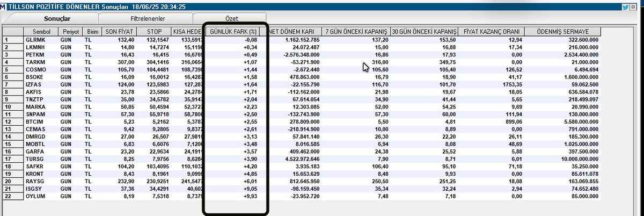The width and height of the screenshot is (644, 216).
Task: Click GARFA 30-day close 25,52
Action: (449, 152)
